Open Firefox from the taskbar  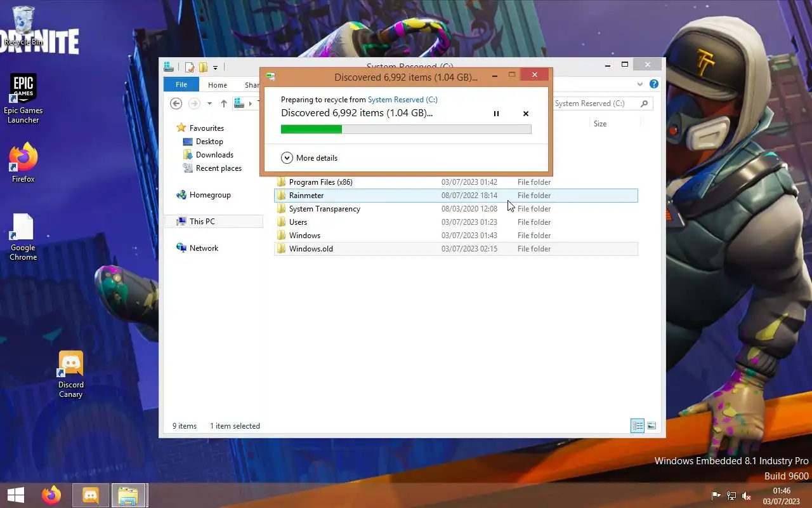click(x=51, y=495)
